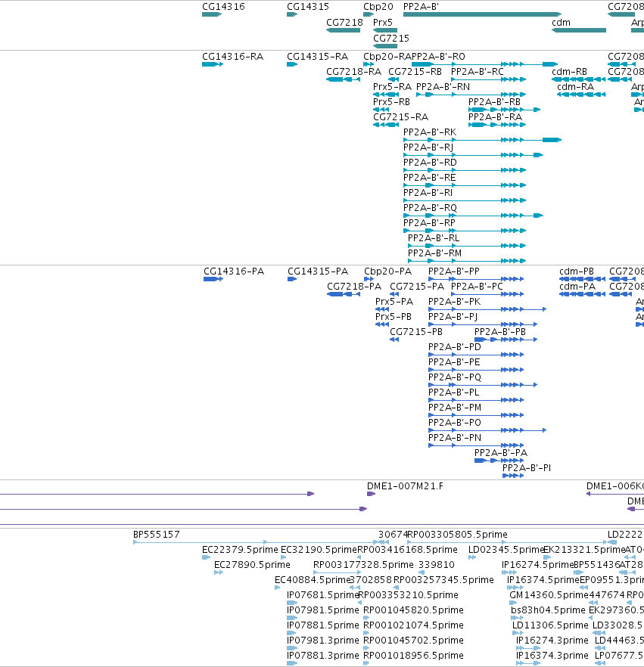Click the CG14315-RA transcript label
Screen dimensions: 644x667
pyautogui.click(x=317, y=57)
